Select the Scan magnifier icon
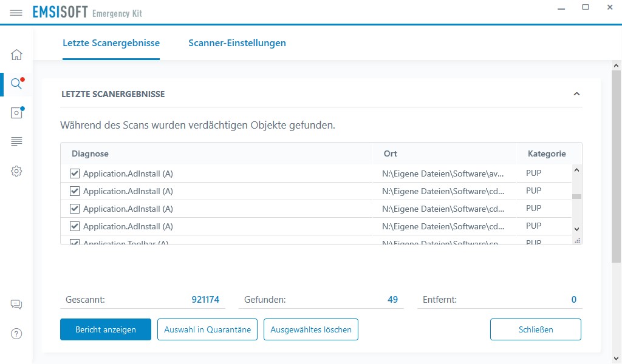The width and height of the screenshot is (622, 364). click(16, 84)
